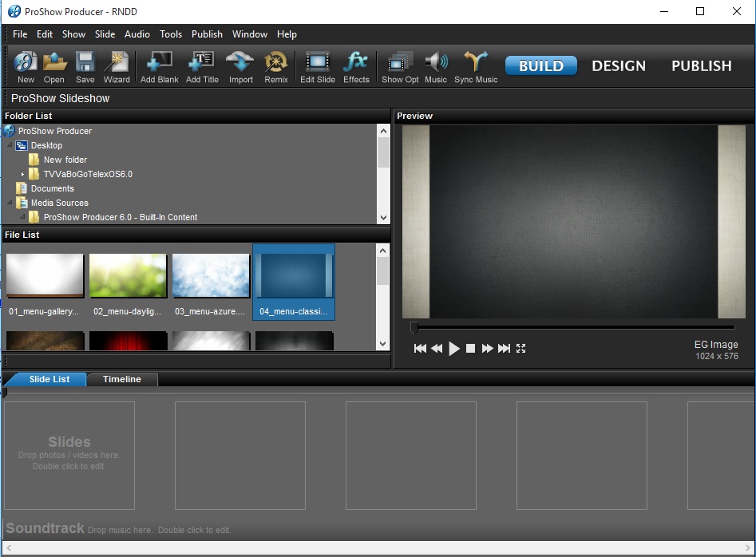This screenshot has width=756, height=557.
Task: Open the File menu
Action: [20, 34]
